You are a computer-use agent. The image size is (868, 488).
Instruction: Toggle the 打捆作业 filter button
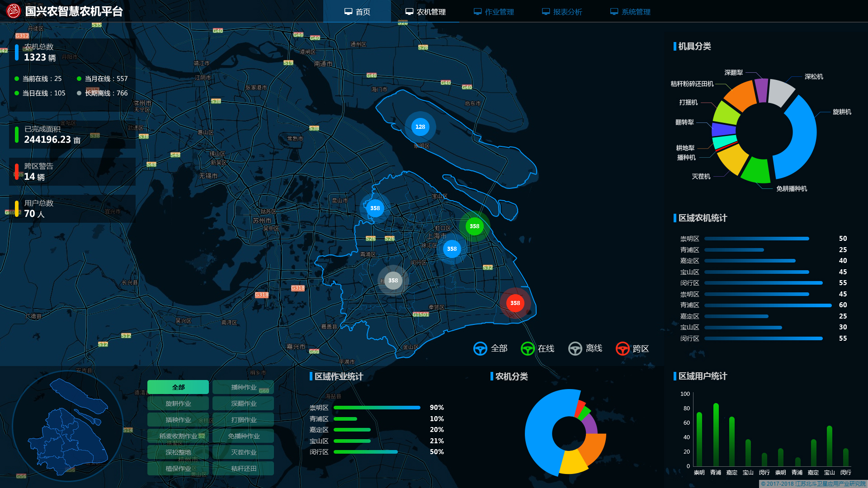pyautogui.click(x=243, y=420)
